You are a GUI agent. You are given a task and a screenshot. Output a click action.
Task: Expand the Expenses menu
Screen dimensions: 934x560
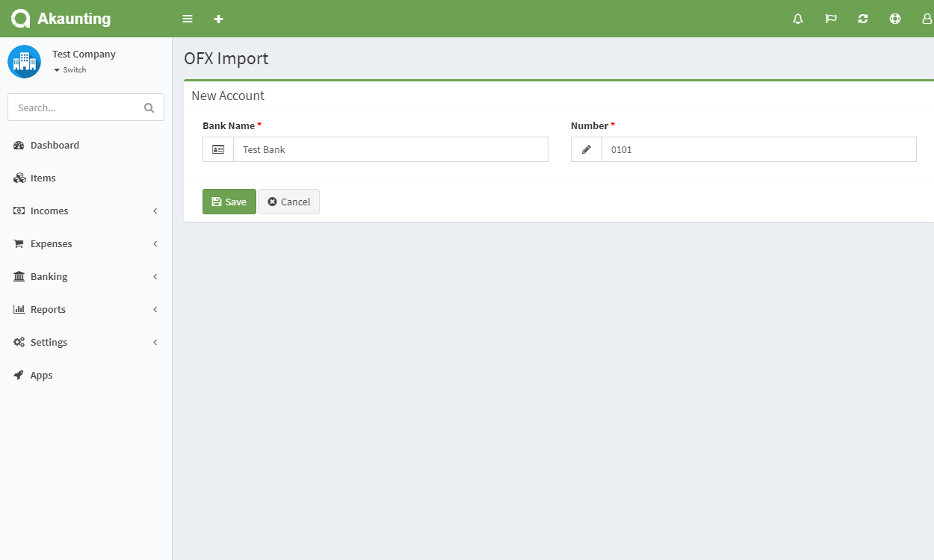point(86,243)
